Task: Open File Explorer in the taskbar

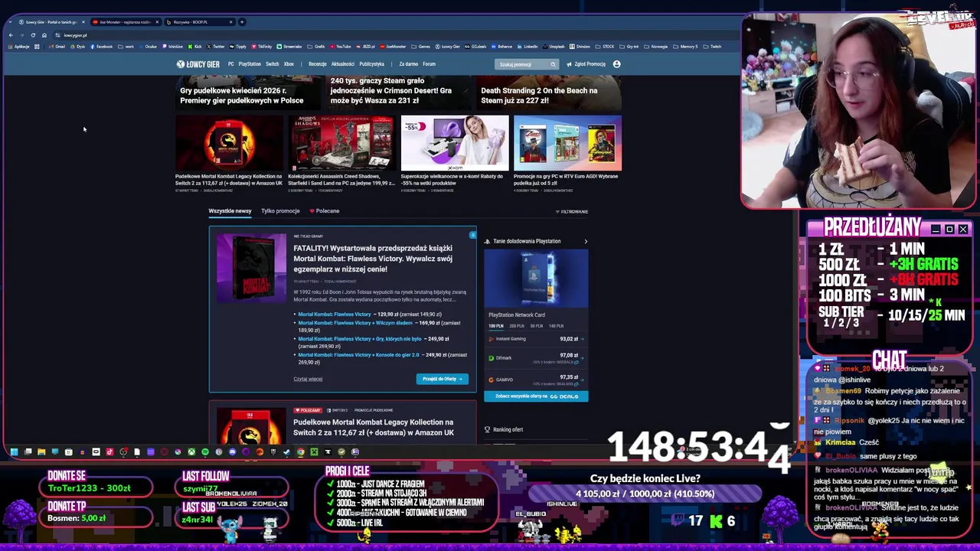Action: pyautogui.click(x=41, y=452)
